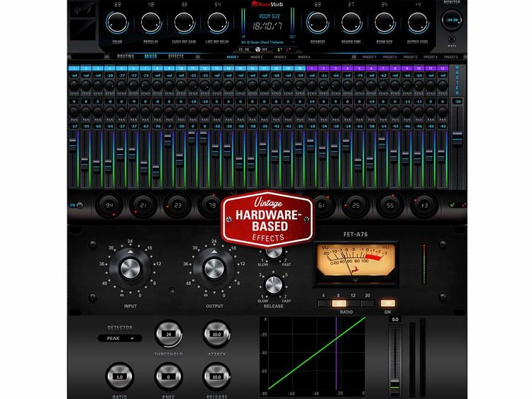Click the Monitor level knob

coord(452,20)
